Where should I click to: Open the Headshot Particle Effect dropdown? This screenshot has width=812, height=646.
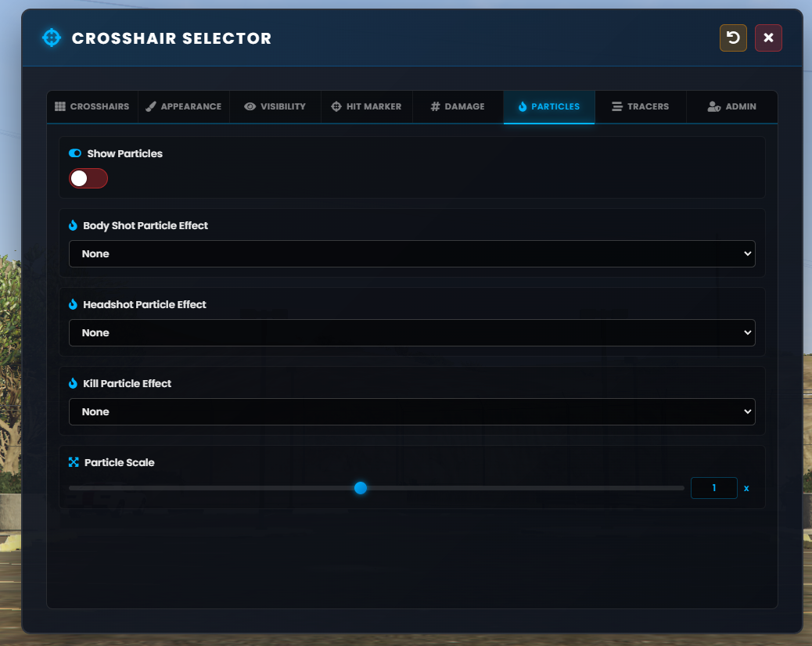[411, 333]
